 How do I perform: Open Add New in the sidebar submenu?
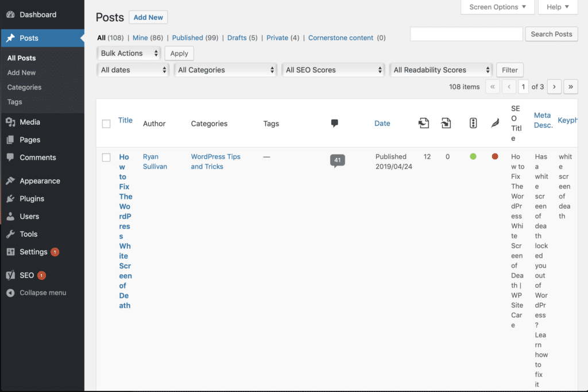point(21,73)
